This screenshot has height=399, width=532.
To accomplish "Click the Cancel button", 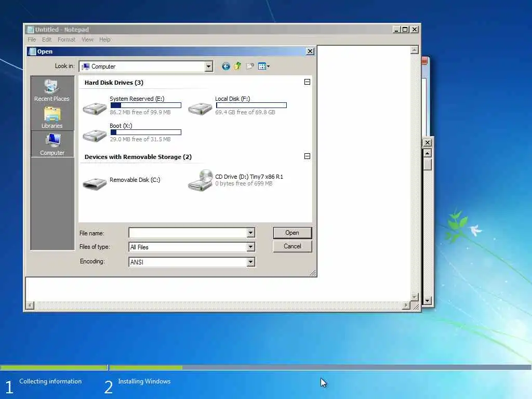I will 292,246.
